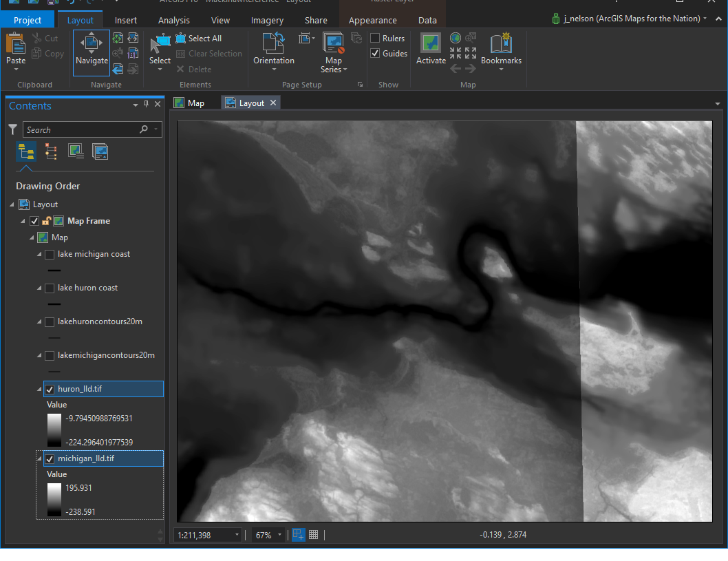
Task: Click the Contents Search input field
Action: (81, 129)
